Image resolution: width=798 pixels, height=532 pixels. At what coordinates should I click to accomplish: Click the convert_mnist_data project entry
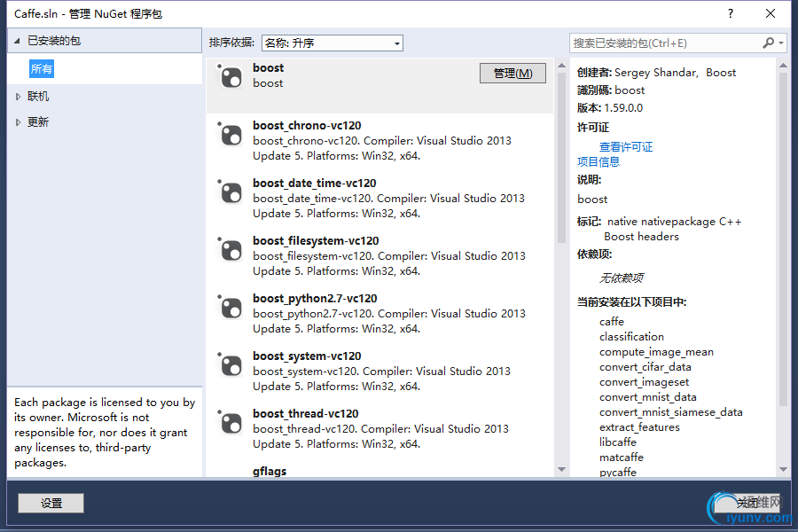coord(648,397)
